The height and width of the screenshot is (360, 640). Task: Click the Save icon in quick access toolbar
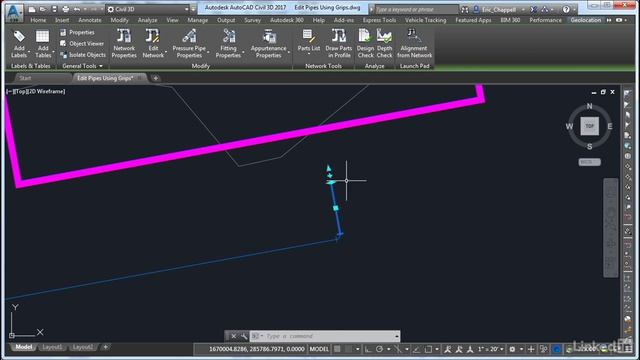tap(54, 9)
